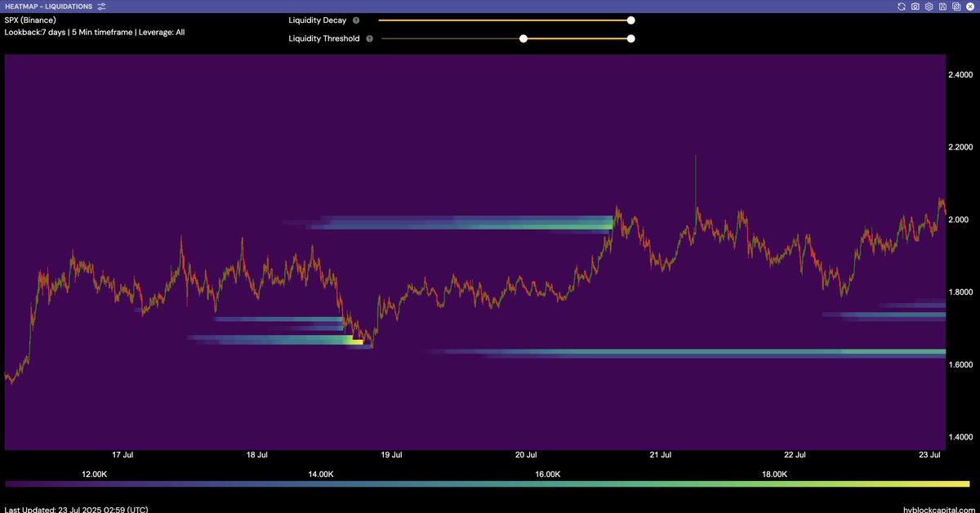The image size is (980, 513).
Task: Click the 1.8000 price axis label
Action: tap(960, 292)
